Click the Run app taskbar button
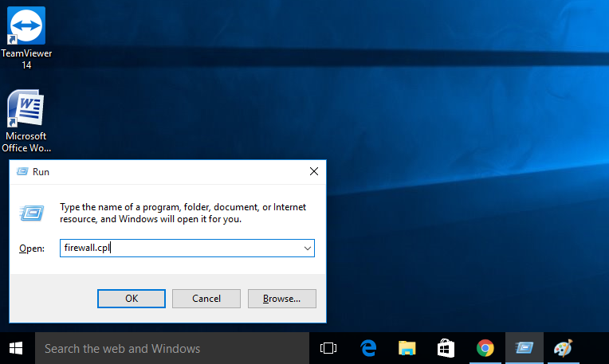 (x=525, y=348)
